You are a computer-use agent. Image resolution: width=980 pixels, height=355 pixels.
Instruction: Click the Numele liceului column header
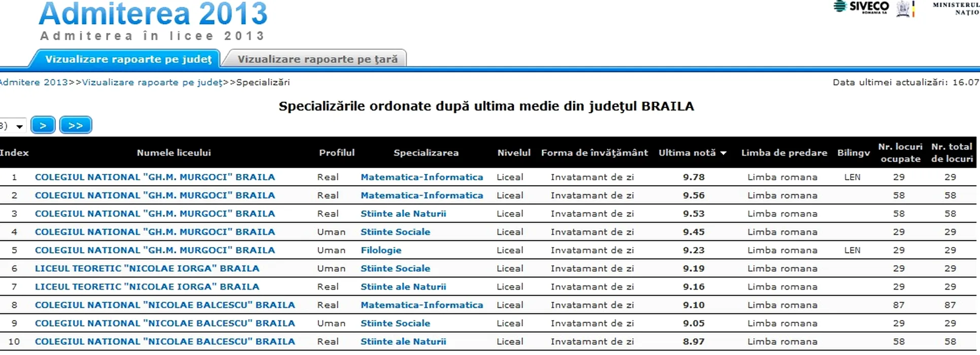pyautogui.click(x=174, y=153)
